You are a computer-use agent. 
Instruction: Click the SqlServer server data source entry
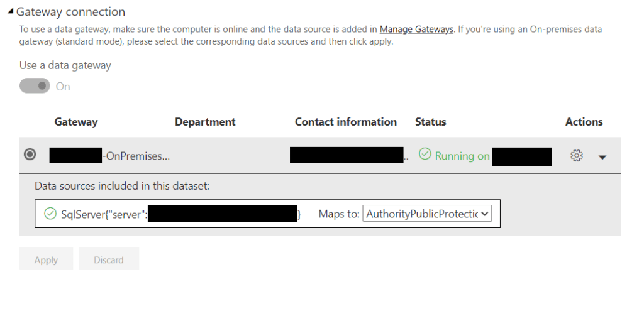point(104,214)
